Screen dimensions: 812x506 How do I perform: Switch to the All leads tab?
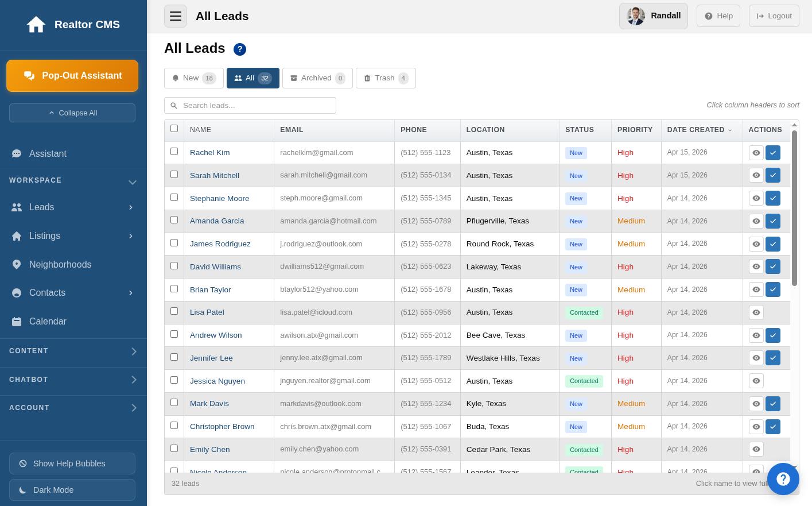click(253, 78)
